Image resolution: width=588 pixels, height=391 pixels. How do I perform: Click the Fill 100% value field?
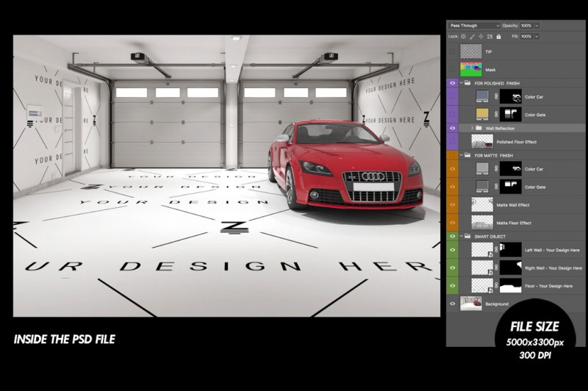point(526,36)
